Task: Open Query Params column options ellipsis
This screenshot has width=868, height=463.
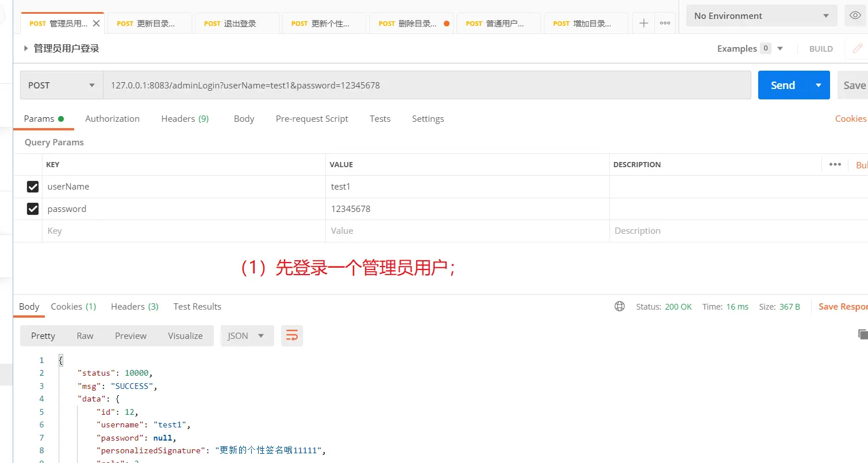Action: click(835, 165)
